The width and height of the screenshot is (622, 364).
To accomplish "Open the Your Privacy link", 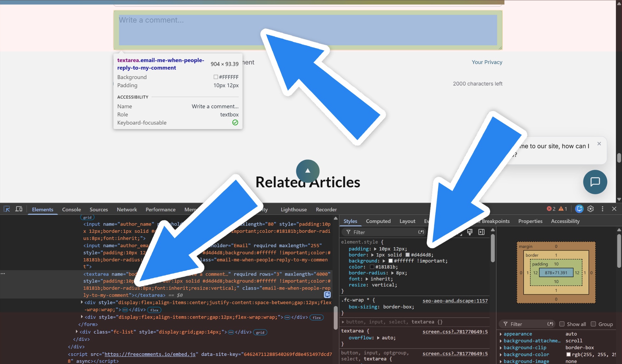I will pyautogui.click(x=487, y=62).
